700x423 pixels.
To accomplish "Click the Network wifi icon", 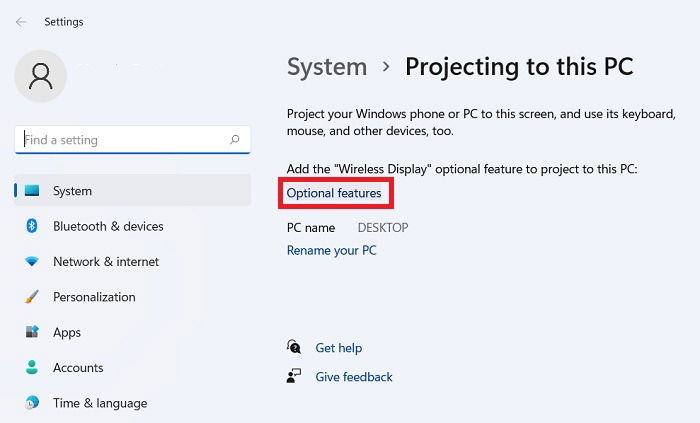I will point(32,262).
